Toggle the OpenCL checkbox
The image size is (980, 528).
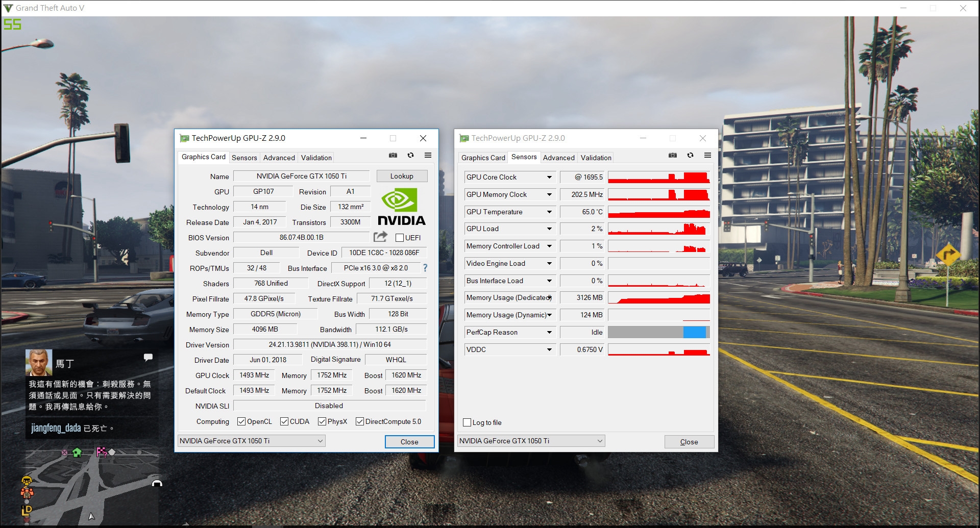click(241, 421)
